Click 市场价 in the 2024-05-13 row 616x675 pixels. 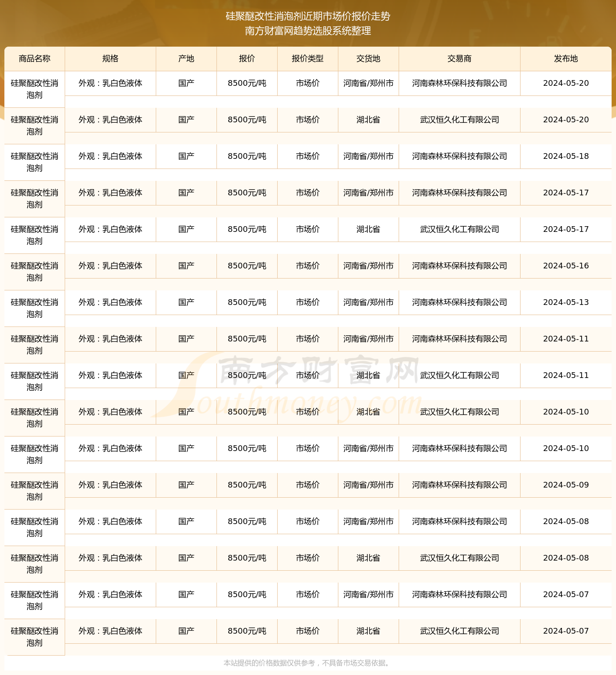(308, 302)
